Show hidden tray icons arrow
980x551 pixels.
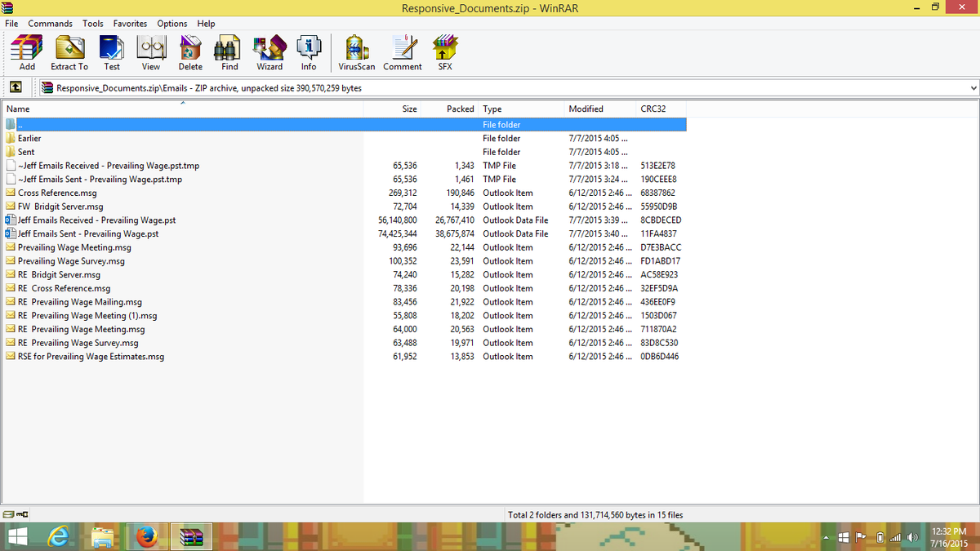[x=827, y=537]
